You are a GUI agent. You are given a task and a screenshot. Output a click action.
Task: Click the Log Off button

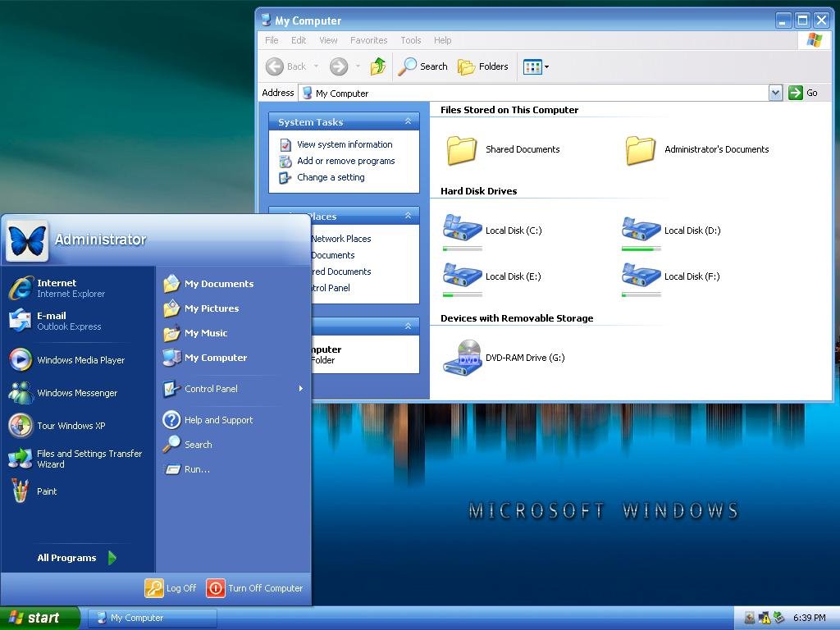click(x=171, y=588)
